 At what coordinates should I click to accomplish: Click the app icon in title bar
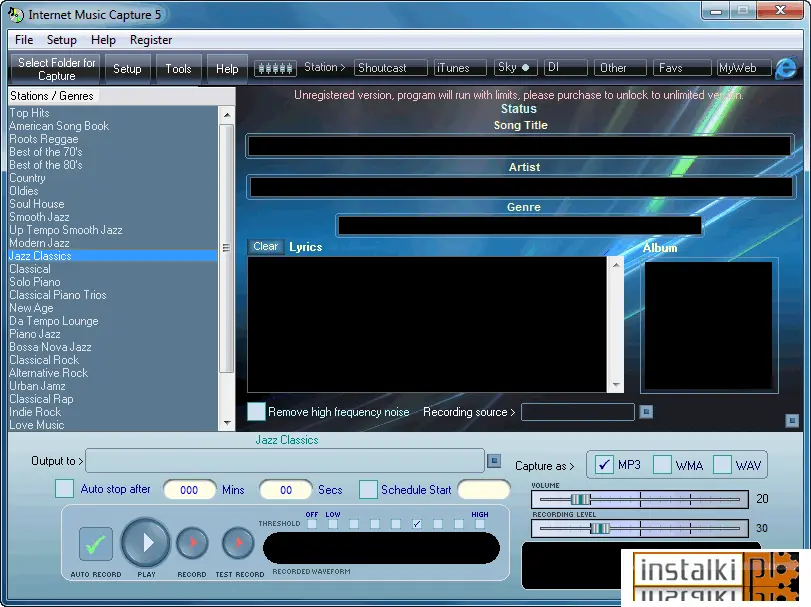[16, 14]
